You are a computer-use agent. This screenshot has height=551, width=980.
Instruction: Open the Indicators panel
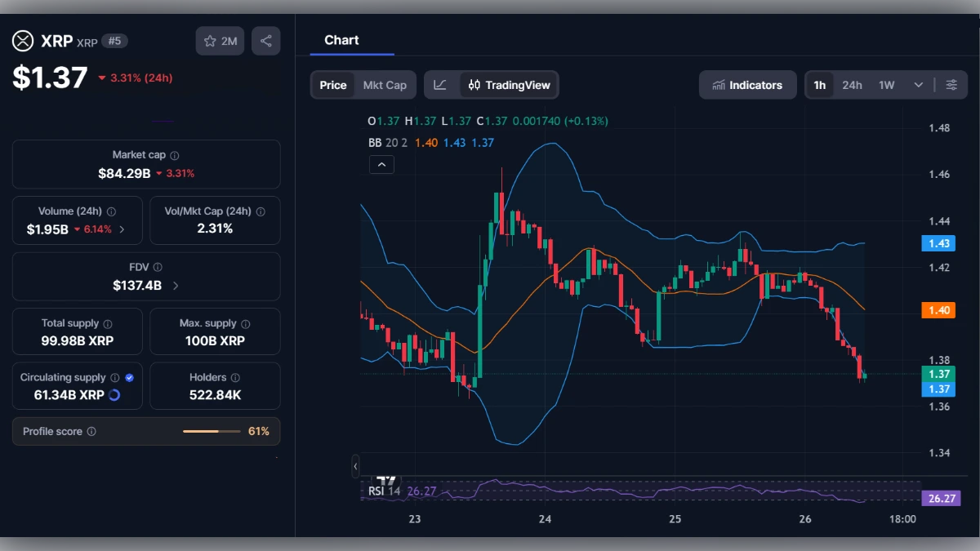pos(747,84)
